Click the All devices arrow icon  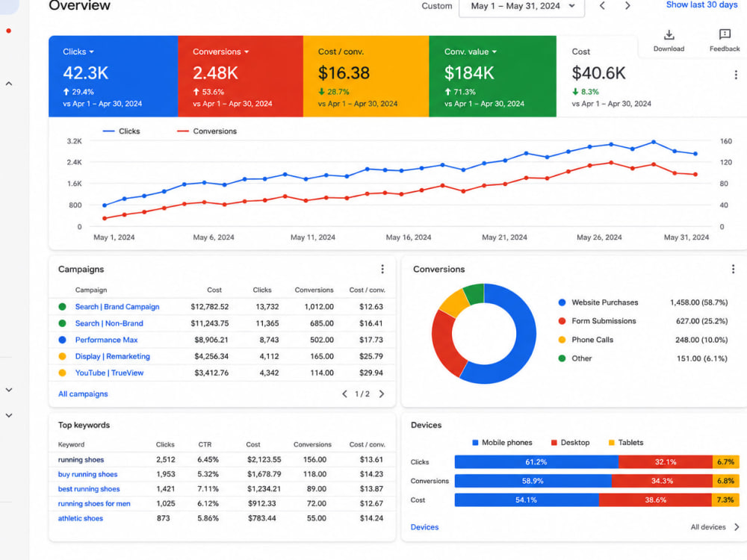click(x=737, y=526)
